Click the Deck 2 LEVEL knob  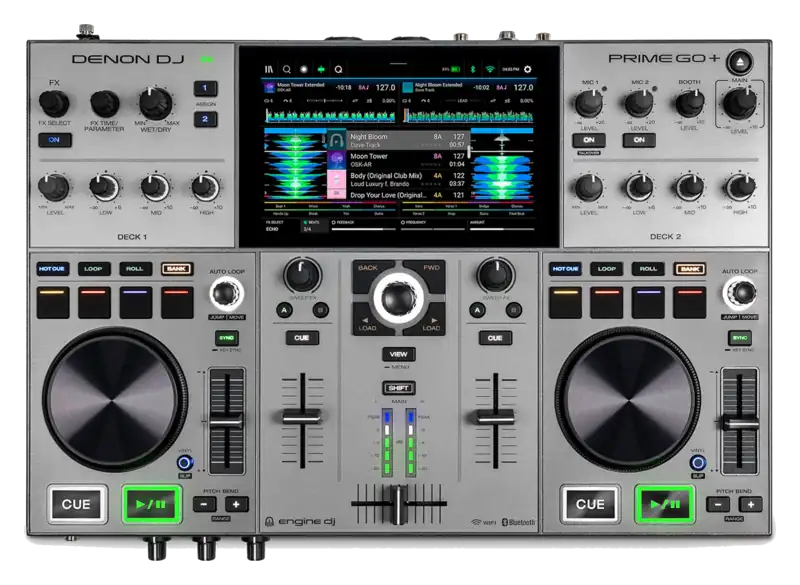click(x=589, y=188)
